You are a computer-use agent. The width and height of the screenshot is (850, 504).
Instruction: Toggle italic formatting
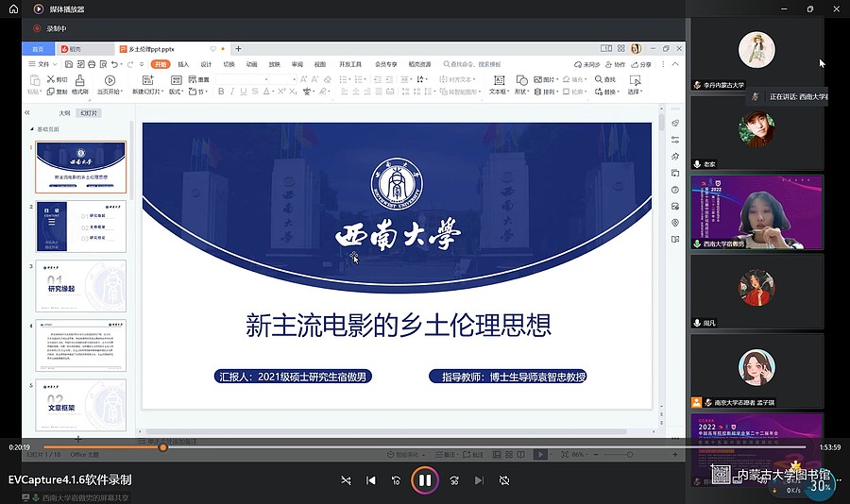(232, 92)
